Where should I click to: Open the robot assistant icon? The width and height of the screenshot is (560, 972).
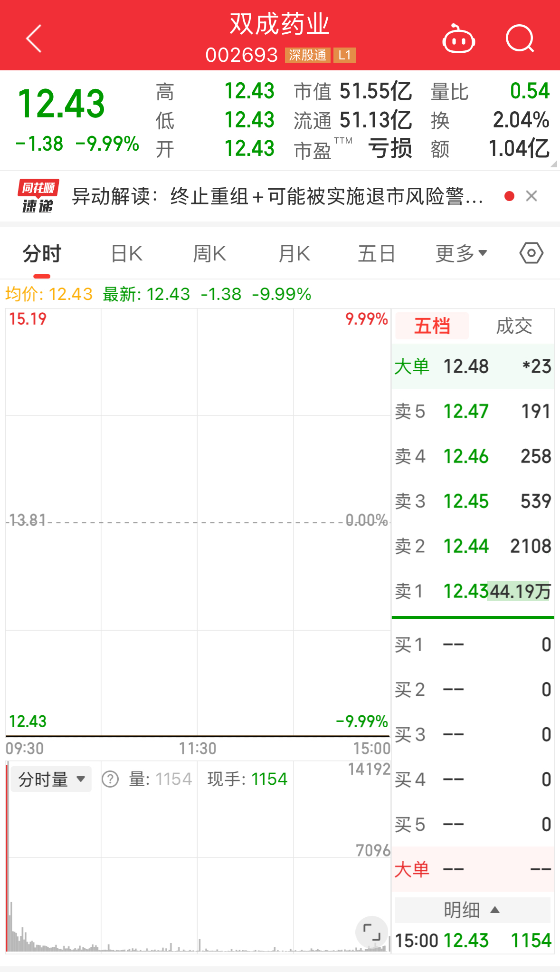click(x=458, y=39)
